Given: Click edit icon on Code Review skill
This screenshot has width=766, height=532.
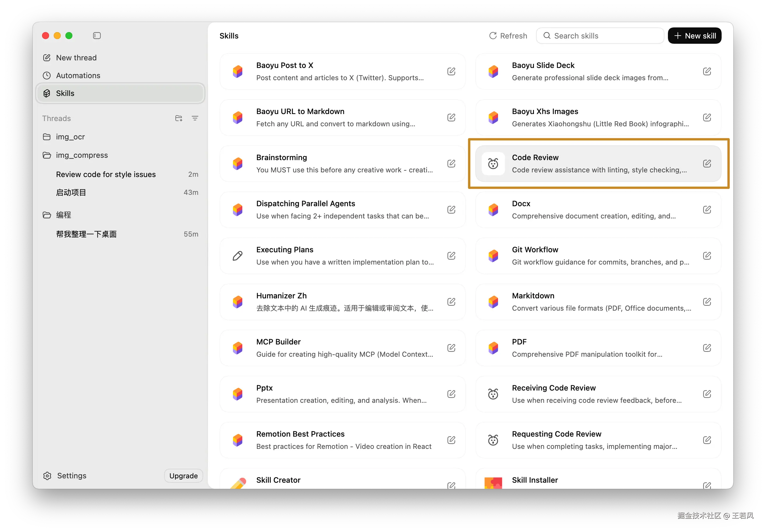Looking at the screenshot, I should (707, 164).
